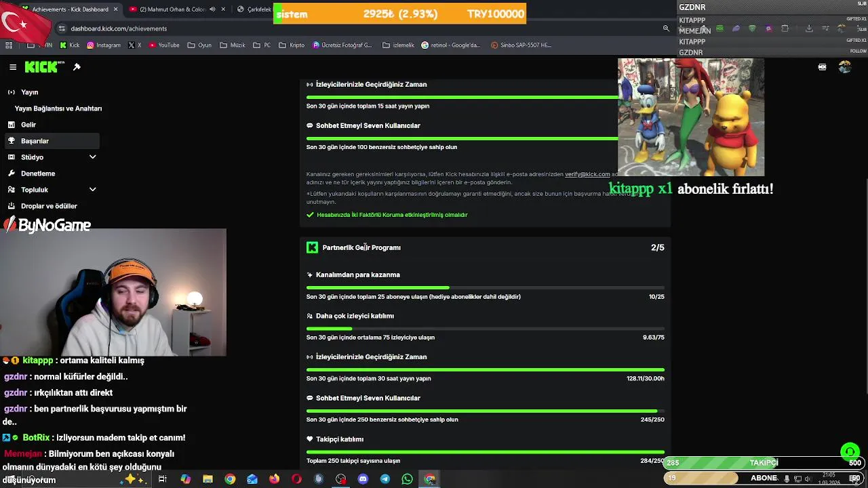Click the İki Faktörlü Koruma checkmark icon
This screenshot has height=488, width=868.
pyautogui.click(x=310, y=215)
